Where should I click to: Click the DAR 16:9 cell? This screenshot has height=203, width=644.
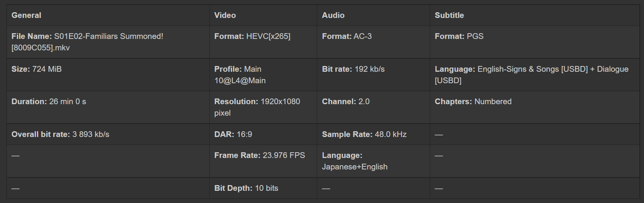(x=233, y=134)
